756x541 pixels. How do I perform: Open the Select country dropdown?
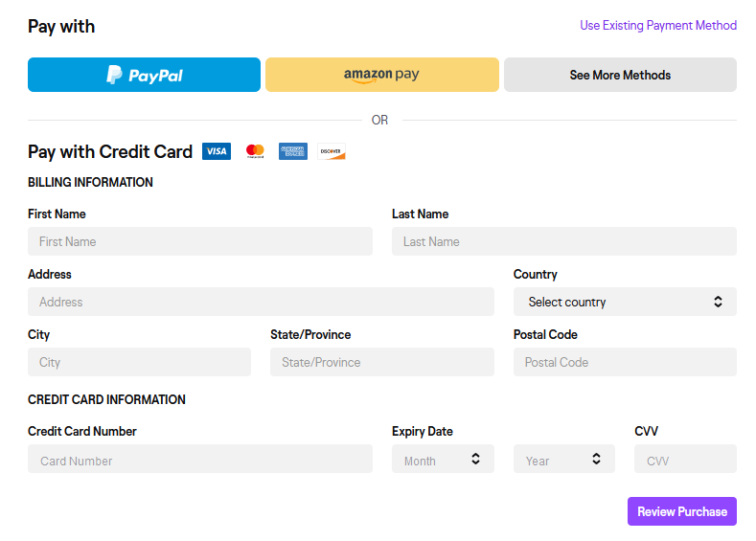click(x=625, y=302)
